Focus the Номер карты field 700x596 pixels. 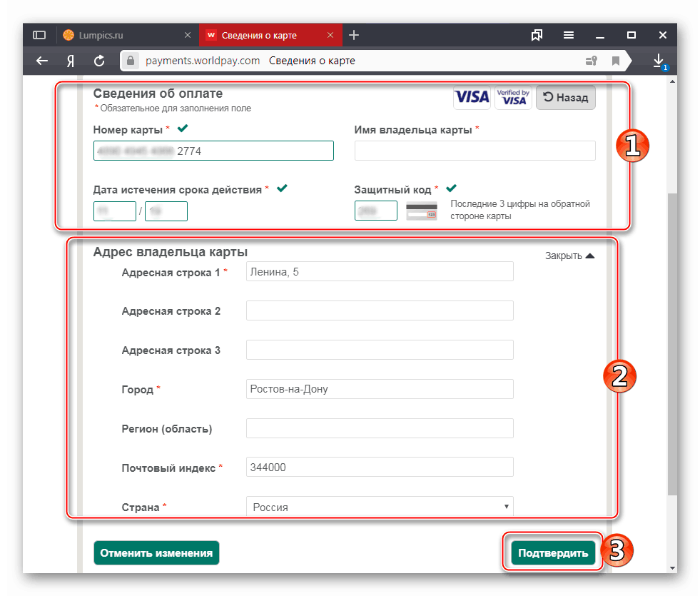pos(213,151)
